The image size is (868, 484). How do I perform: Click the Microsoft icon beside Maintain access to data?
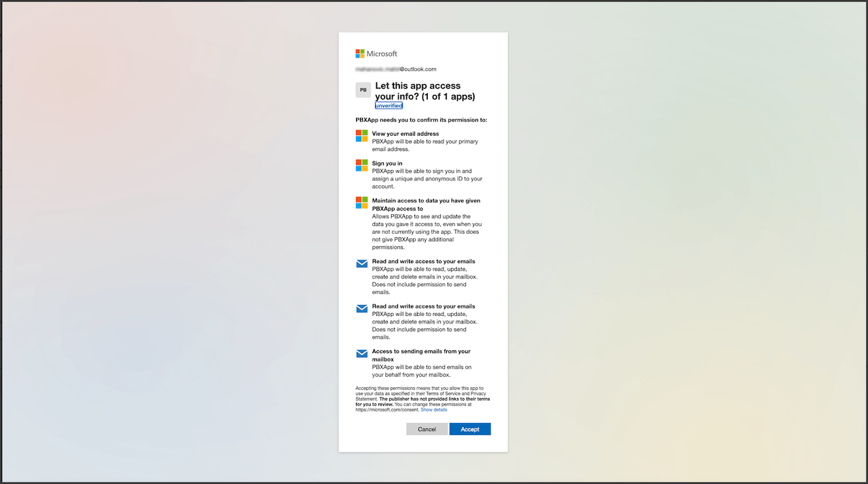tap(362, 203)
